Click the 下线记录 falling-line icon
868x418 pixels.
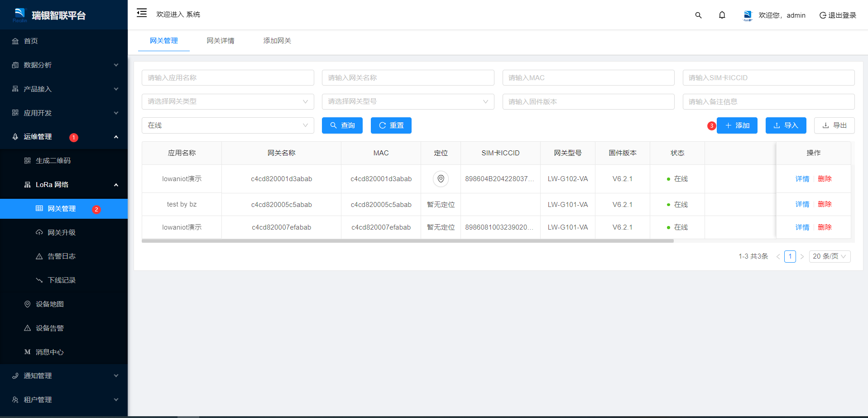(x=39, y=280)
